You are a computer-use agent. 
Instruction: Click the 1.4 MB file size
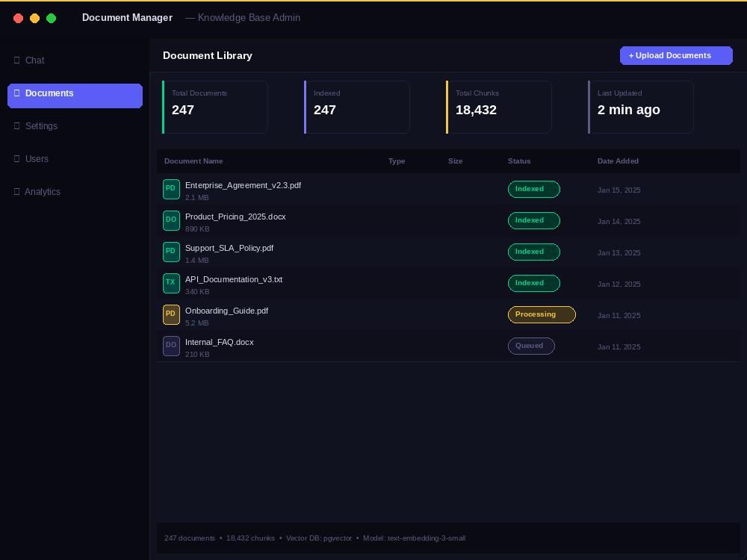click(x=196, y=261)
